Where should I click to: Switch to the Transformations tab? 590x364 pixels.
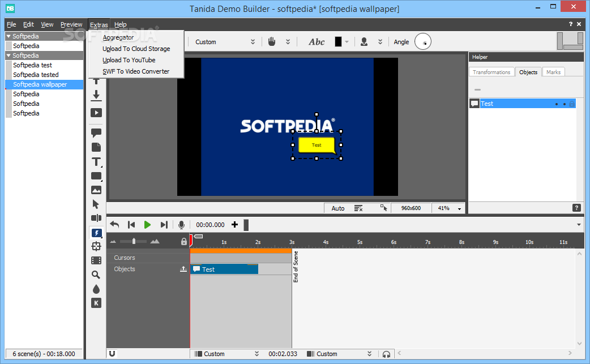coord(491,72)
